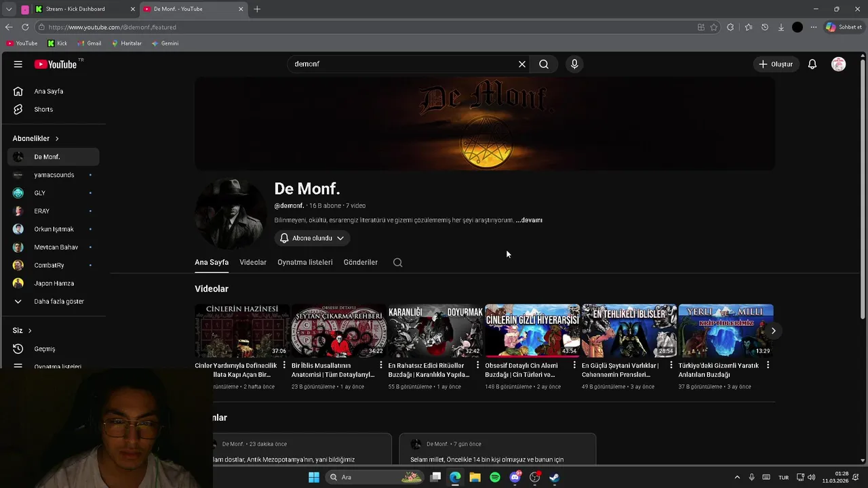Start voice search with the microphone icon
Viewport: 868px width, 488px height.
pyautogui.click(x=574, y=64)
